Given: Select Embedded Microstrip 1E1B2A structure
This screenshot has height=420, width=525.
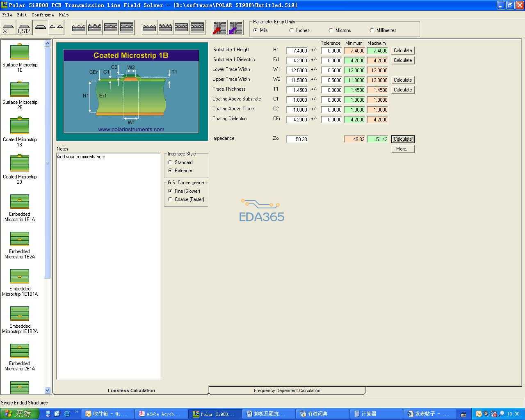Looking at the screenshot, I should point(20,320).
